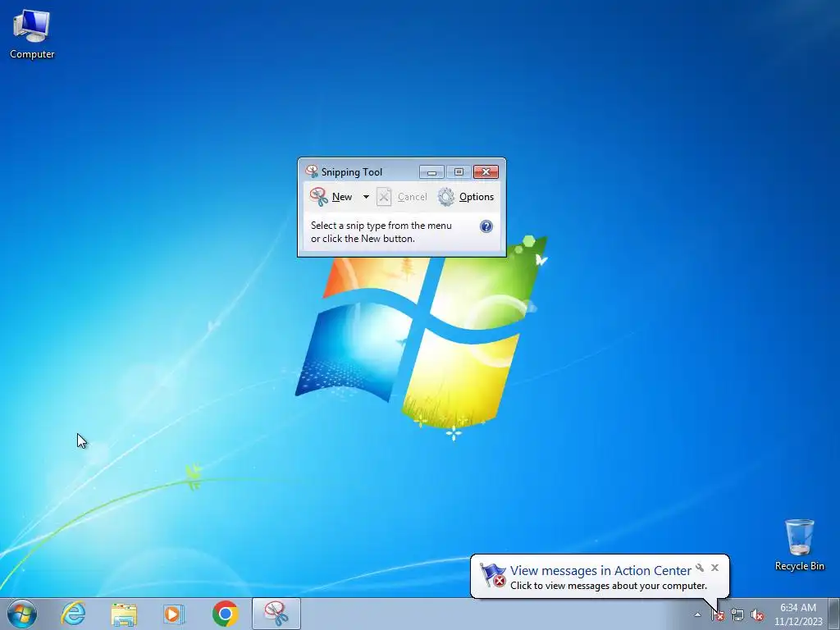Viewport: 840px width, 630px height.
Task: Click the Show desktop button at taskbar end
Action: pyautogui.click(x=833, y=614)
